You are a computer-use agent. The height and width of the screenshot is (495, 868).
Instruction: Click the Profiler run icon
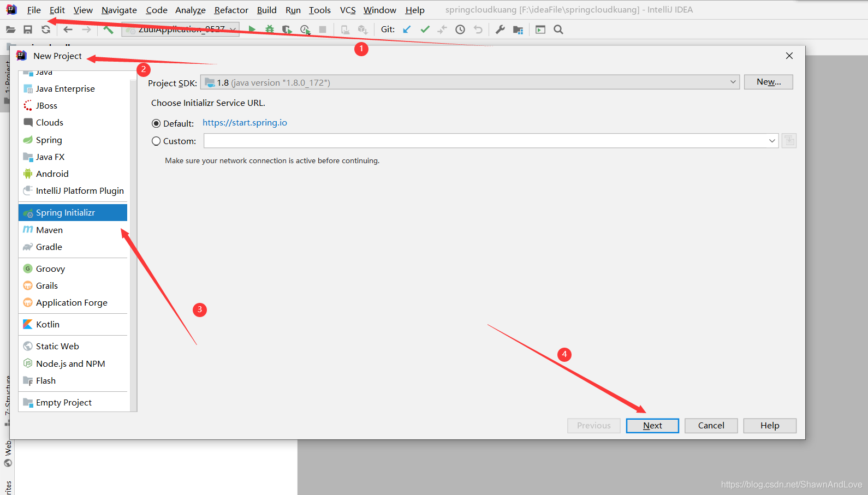click(305, 29)
